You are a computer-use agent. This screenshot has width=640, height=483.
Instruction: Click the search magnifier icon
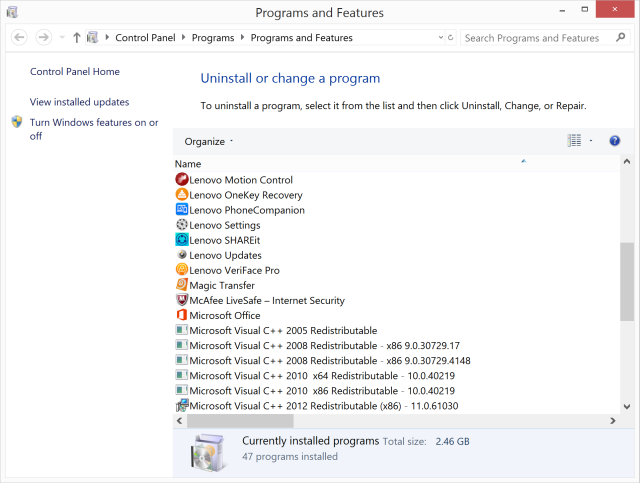pos(620,38)
